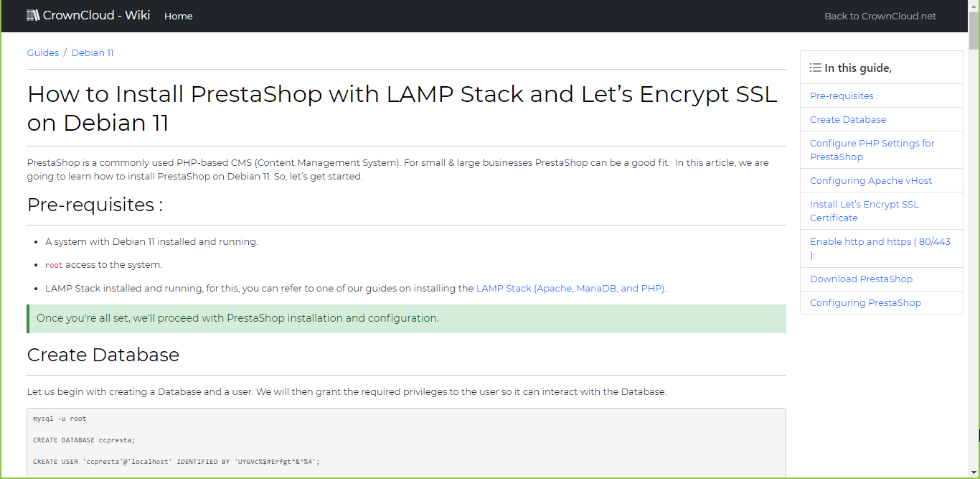Open 'Enable http and https ( 80/443 )' link
This screenshot has height=479, width=980.
tap(880, 248)
